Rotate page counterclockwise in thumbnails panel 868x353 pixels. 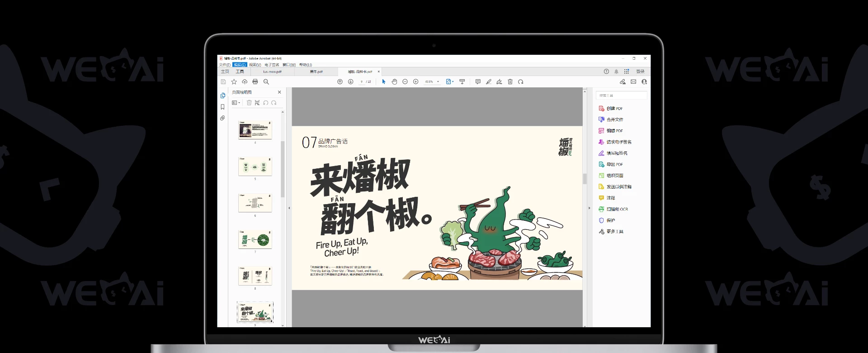pos(266,103)
